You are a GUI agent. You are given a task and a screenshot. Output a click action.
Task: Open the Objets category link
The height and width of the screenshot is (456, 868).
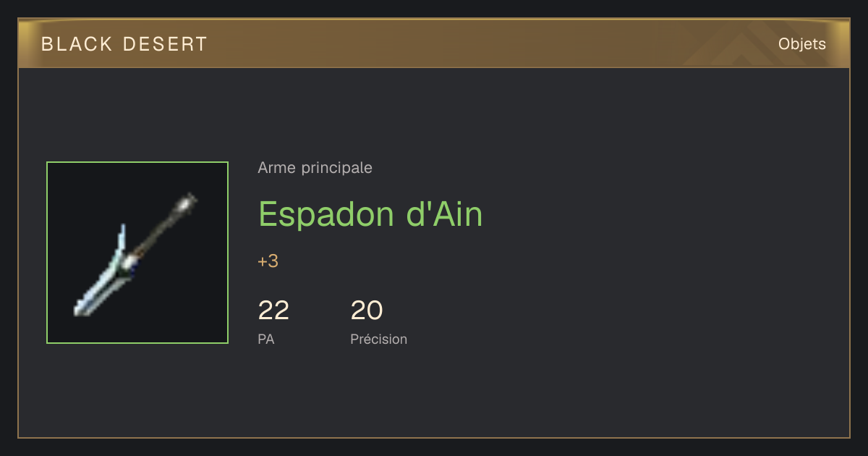tap(801, 44)
